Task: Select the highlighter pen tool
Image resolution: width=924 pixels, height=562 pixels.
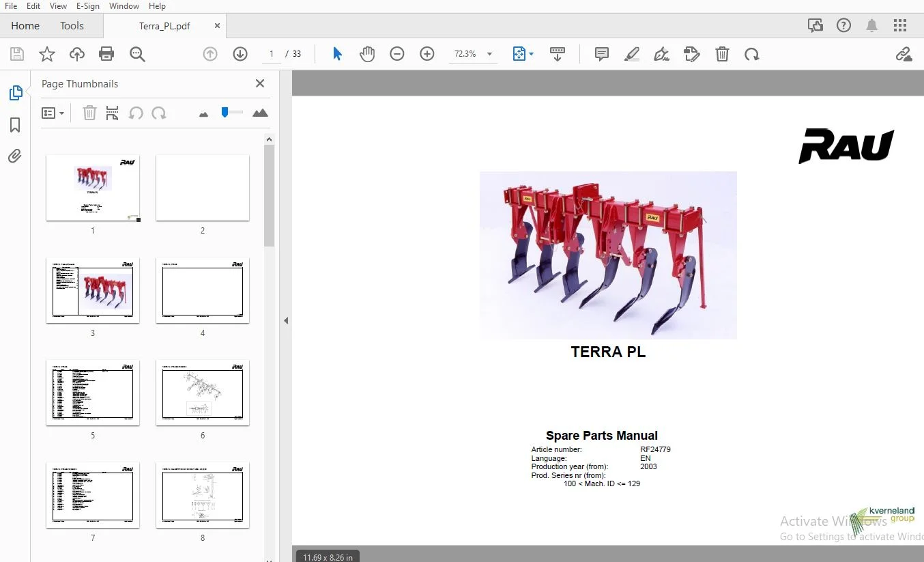Action: coord(632,54)
